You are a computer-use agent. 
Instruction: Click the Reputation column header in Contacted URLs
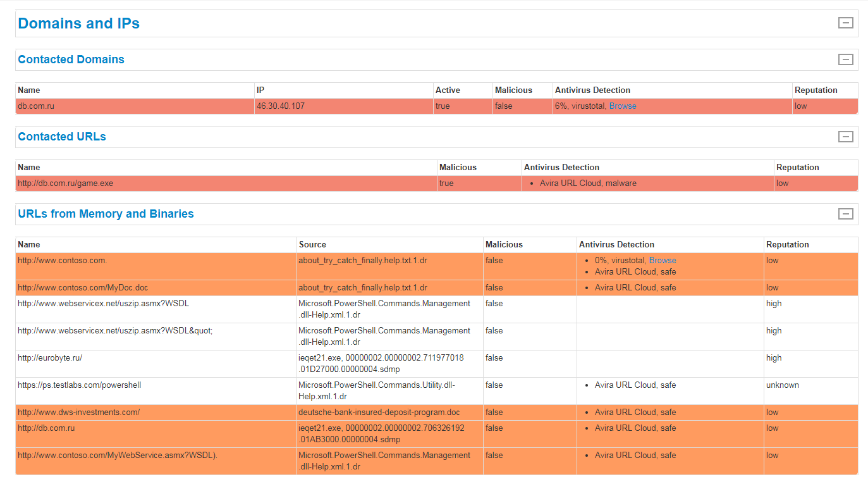tap(797, 167)
